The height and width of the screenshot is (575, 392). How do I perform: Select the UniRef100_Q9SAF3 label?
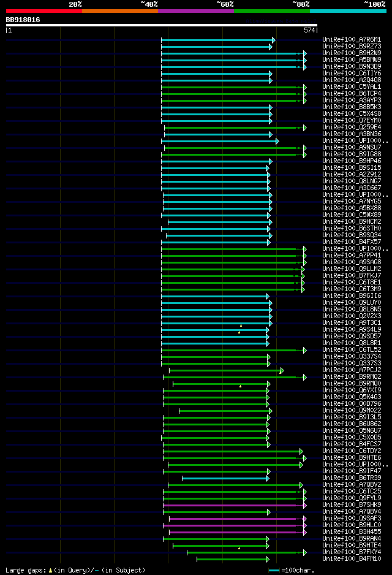[352, 519]
